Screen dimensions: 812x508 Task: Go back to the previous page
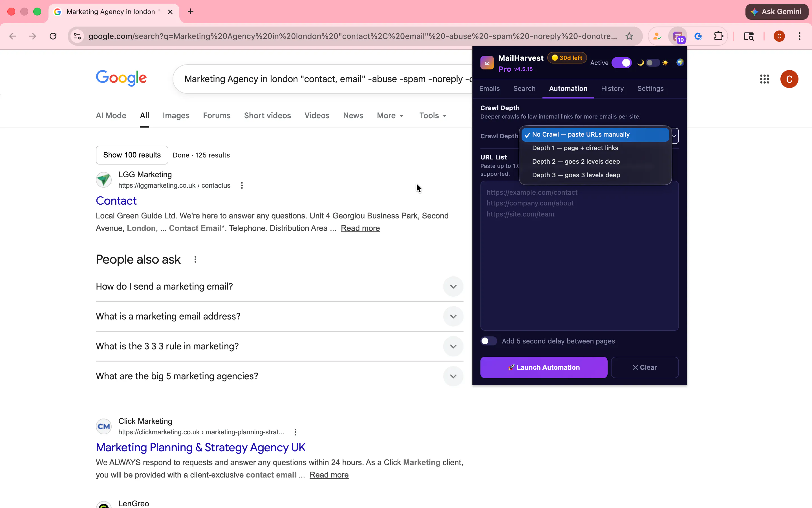12,36
